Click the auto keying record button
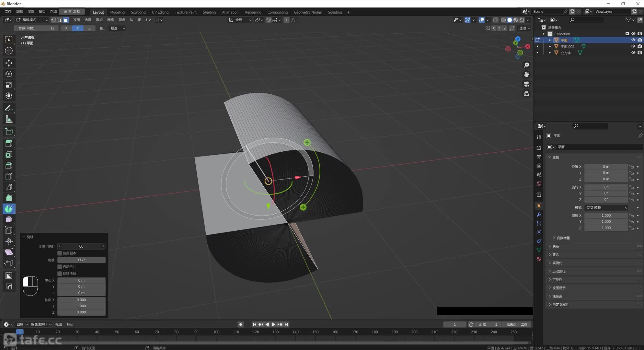 (x=240, y=324)
